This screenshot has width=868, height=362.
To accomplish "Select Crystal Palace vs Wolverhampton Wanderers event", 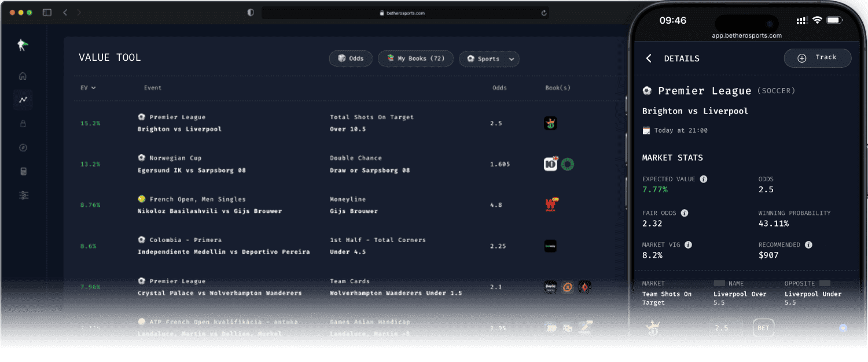I will point(220,293).
